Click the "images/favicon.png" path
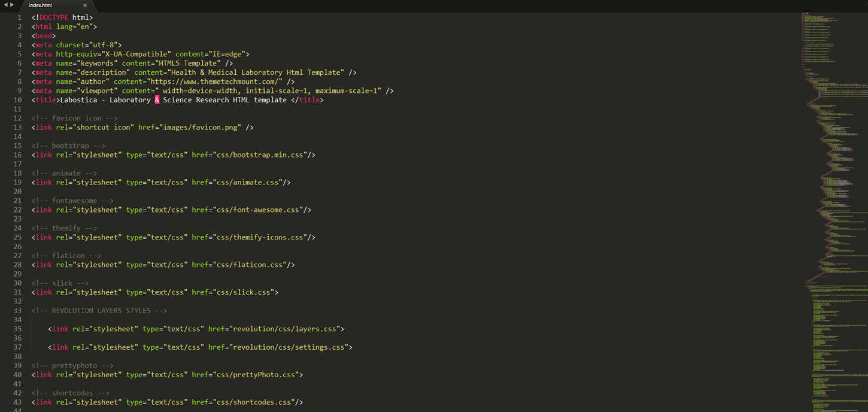Viewport: 868px width, 412px height. [200, 128]
